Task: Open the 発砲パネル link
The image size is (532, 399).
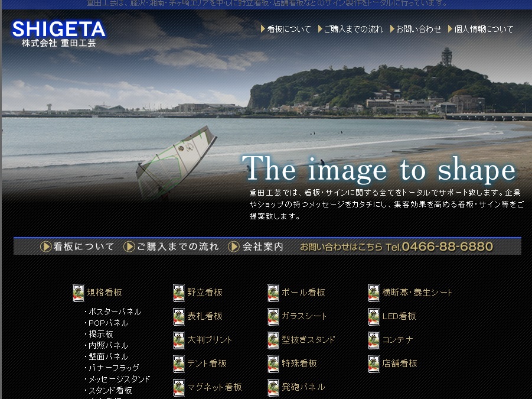Action: [x=303, y=387]
